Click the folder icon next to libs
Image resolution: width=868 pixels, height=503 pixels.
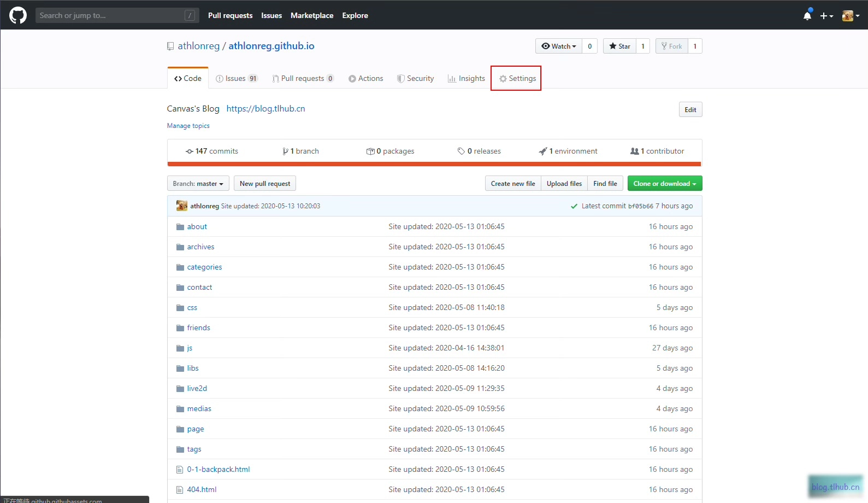[x=180, y=369]
